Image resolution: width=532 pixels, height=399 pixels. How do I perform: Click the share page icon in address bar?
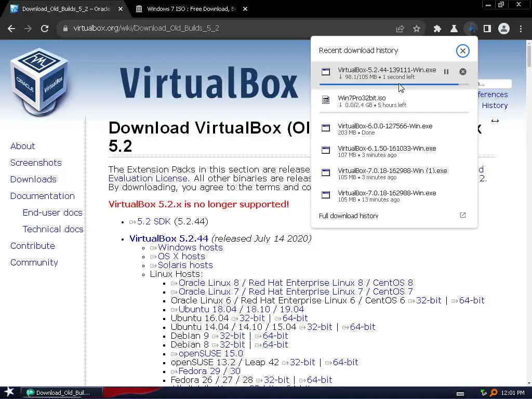click(400, 29)
